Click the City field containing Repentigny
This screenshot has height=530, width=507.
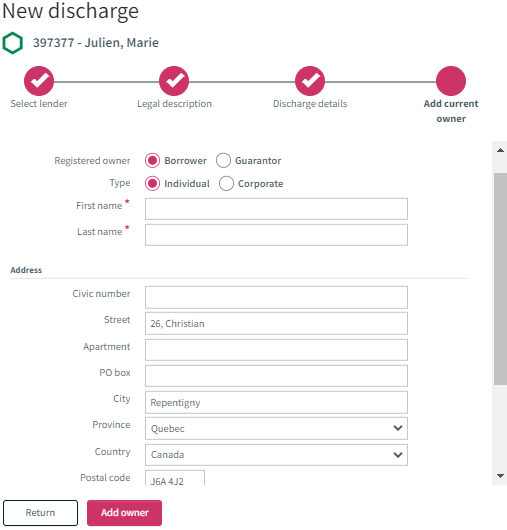[x=276, y=402]
